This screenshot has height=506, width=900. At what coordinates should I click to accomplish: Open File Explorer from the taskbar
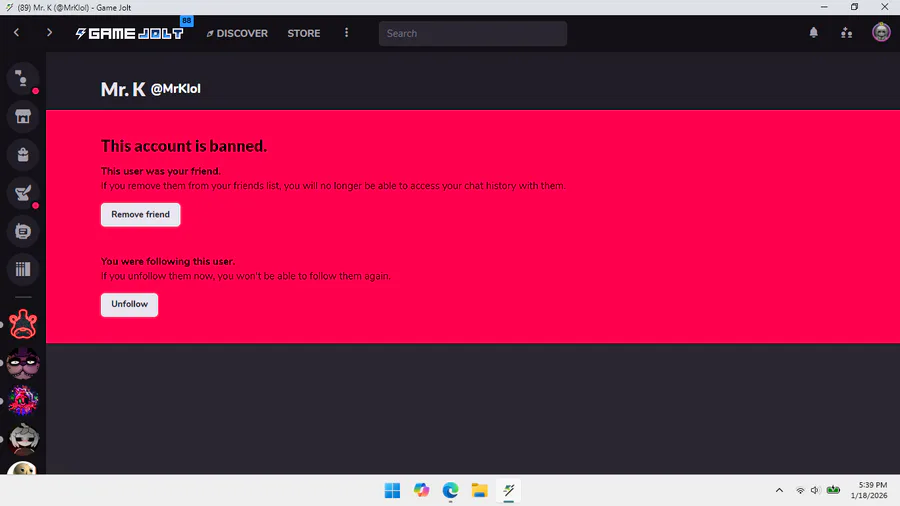[x=479, y=491]
